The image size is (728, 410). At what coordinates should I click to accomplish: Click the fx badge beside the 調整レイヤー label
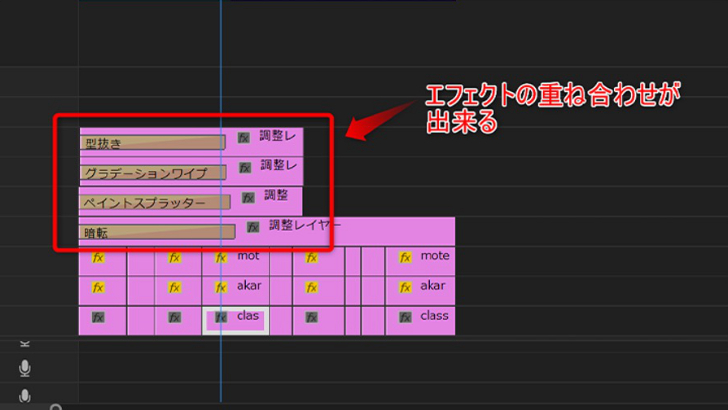253,227
